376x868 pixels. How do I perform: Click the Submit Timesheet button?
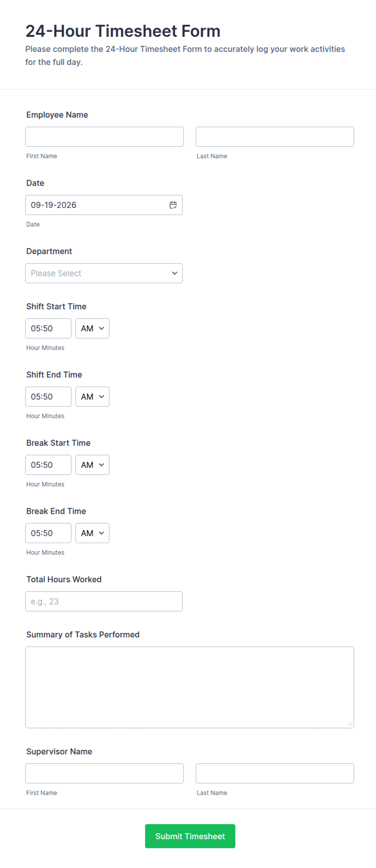(x=190, y=836)
